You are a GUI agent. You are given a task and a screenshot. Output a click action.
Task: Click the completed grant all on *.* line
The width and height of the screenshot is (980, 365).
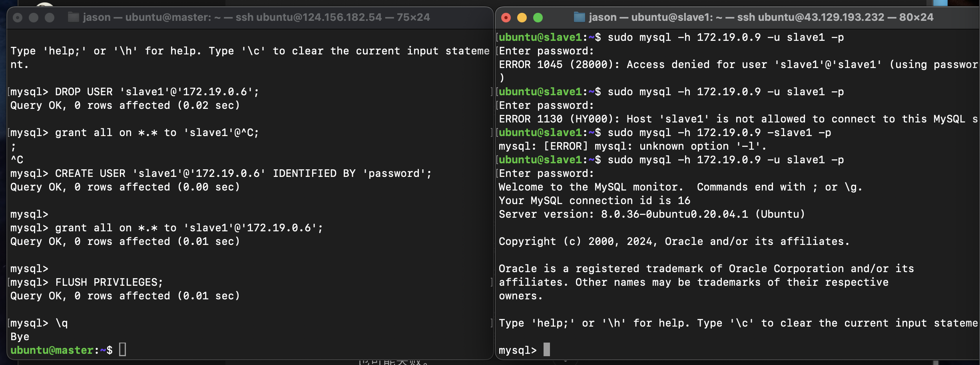(x=167, y=228)
